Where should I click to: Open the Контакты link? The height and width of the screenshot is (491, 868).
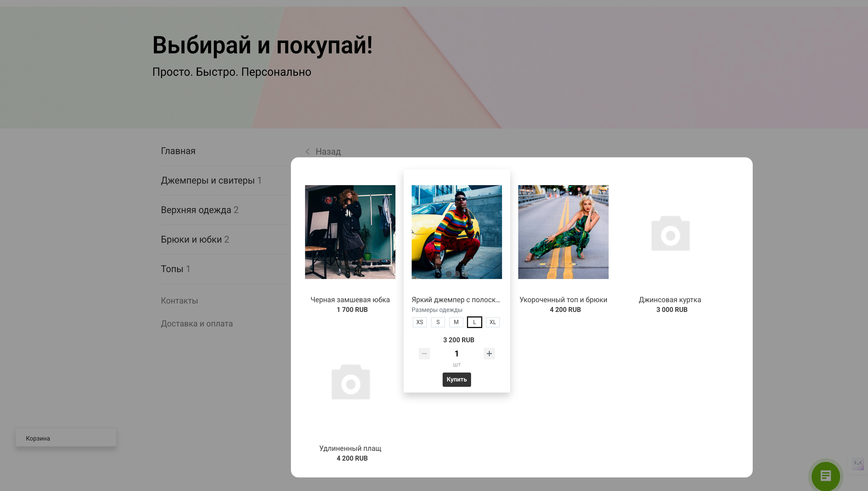pyautogui.click(x=179, y=300)
